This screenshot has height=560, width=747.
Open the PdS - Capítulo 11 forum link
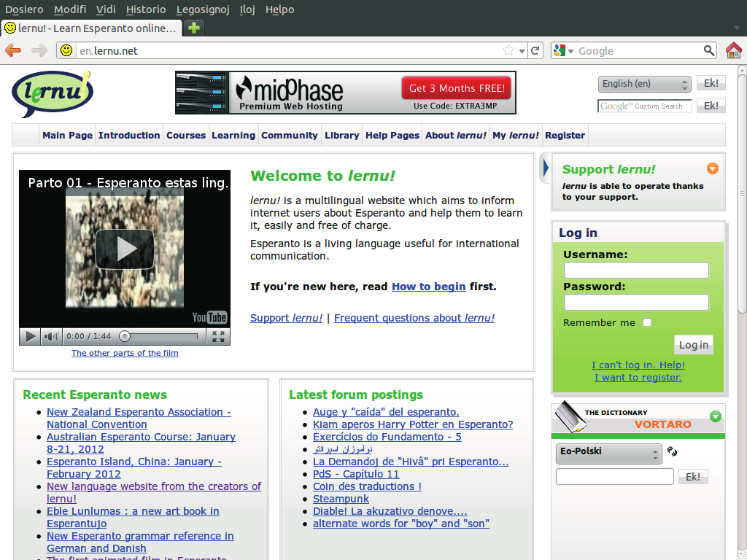[356, 474]
